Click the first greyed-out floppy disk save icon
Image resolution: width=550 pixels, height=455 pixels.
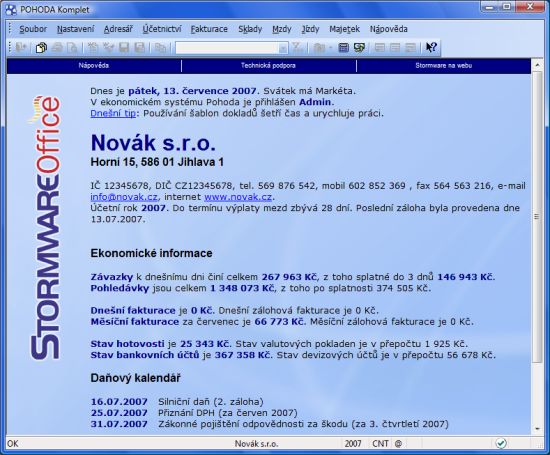[x=123, y=47]
